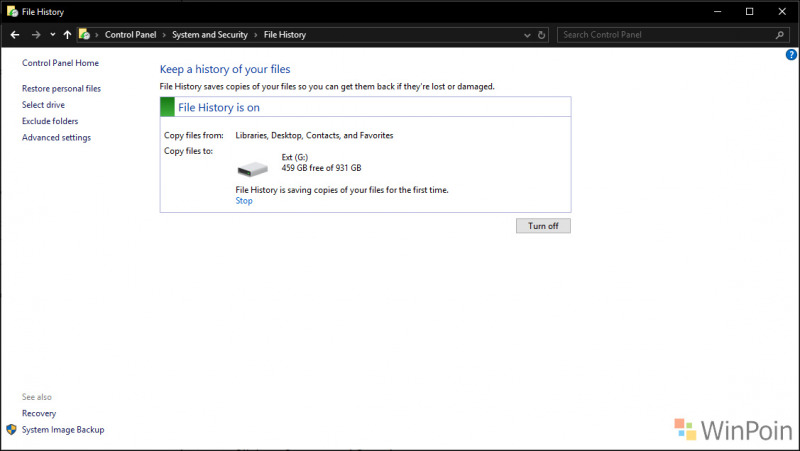Image resolution: width=800 pixels, height=451 pixels.
Task: Go up one level with the up arrow
Action: (67, 35)
